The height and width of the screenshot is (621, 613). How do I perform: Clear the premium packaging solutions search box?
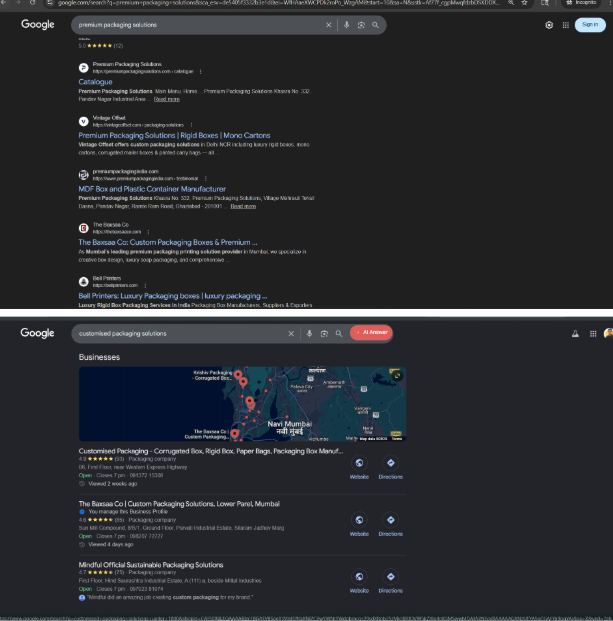point(328,25)
